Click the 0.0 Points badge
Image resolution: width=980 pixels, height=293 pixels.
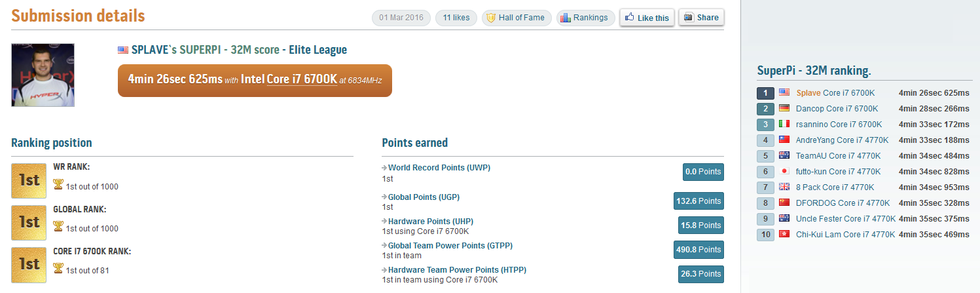pos(703,172)
